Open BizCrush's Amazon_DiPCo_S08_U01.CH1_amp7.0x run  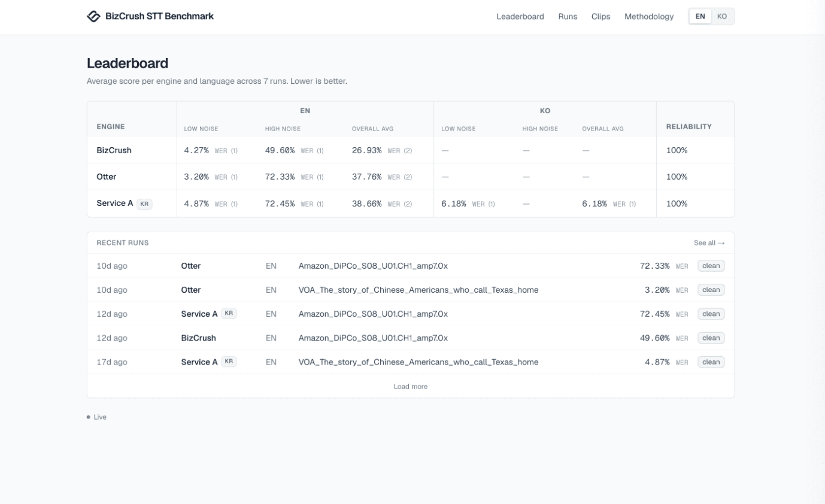click(x=373, y=338)
